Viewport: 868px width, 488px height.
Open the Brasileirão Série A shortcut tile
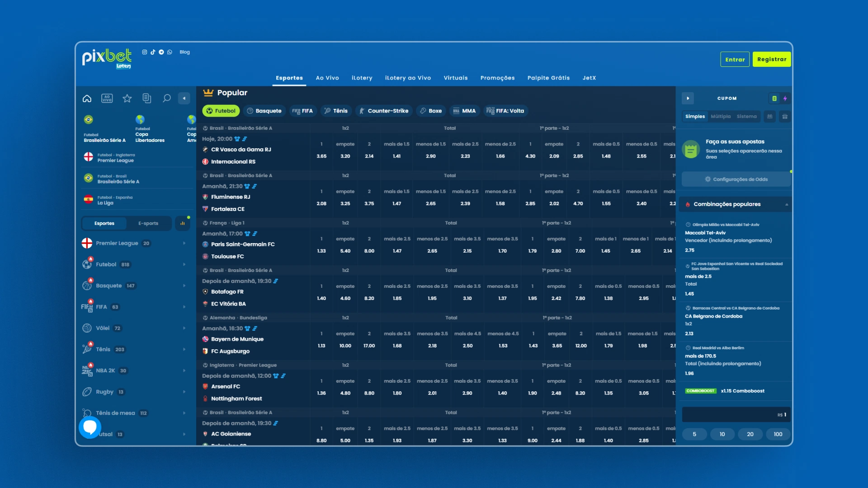[105, 129]
